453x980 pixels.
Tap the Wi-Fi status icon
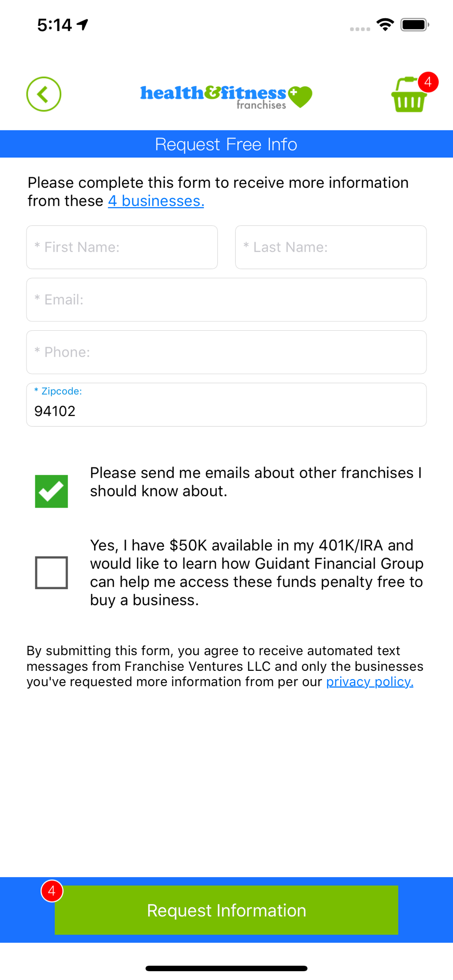coord(385,24)
